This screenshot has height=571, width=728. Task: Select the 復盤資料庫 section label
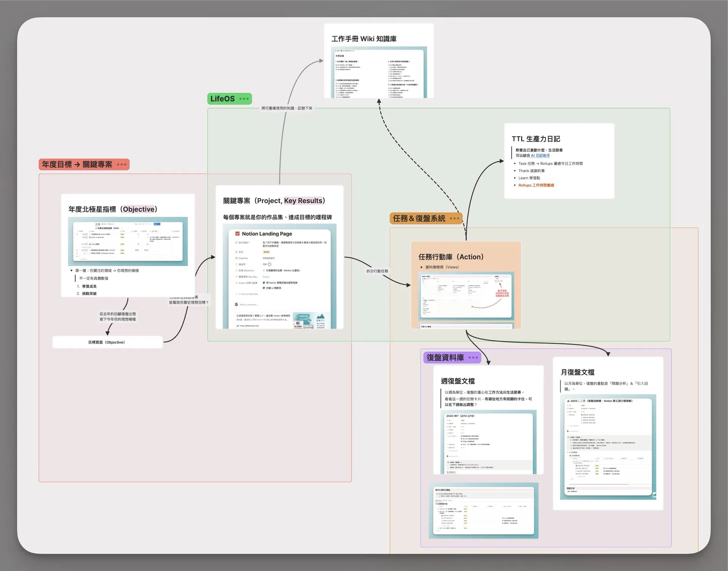click(x=445, y=358)
